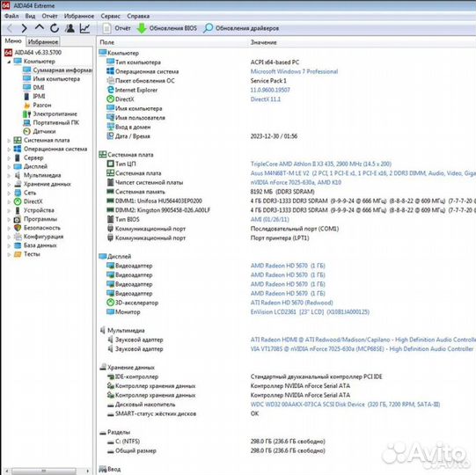This screenshot has width=476, height=475.
Task: Expand the Хранение данных tree node
Action: (x=9, y=184)
